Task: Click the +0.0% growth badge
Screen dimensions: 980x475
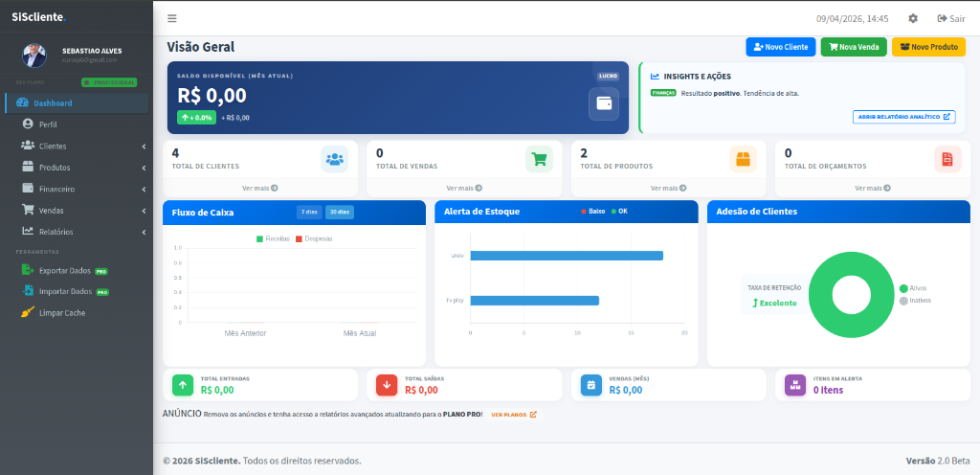Action: click(x=196, y=117)
